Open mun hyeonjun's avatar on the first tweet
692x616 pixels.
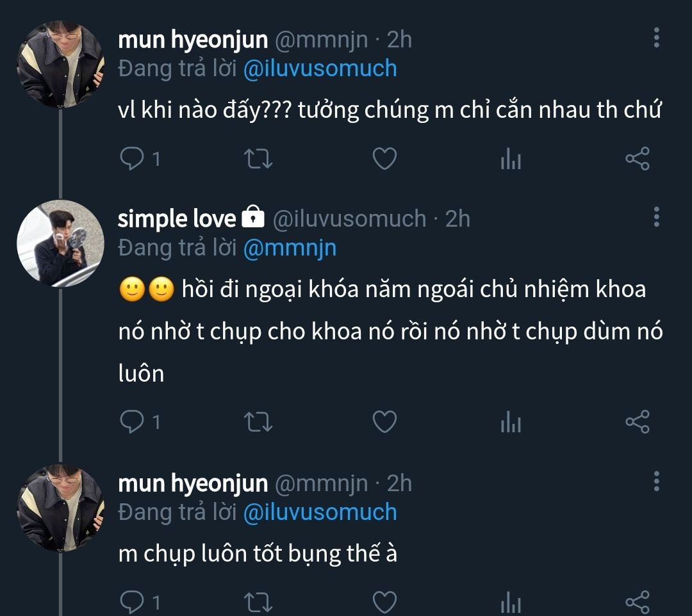tap(60, 63)
